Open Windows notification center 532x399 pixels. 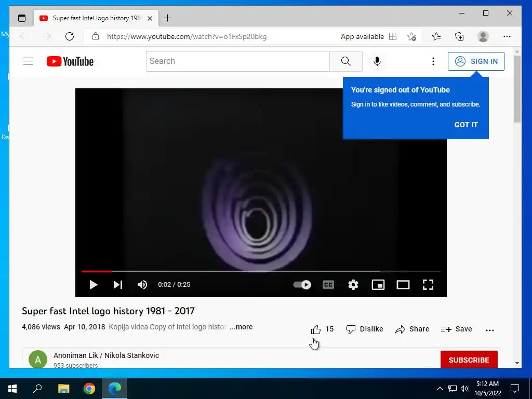click(x=515, y=389)
